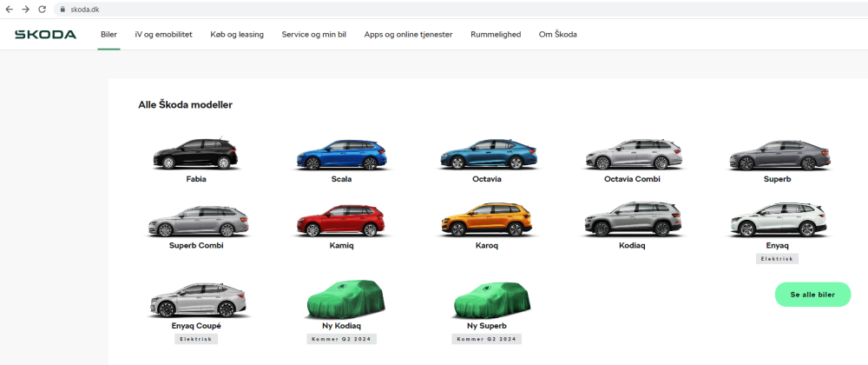This screenshot has width=868, height=365.
Task: Click the Elektrisk badge under Enyaq Coupé
Action: [196, 339]
